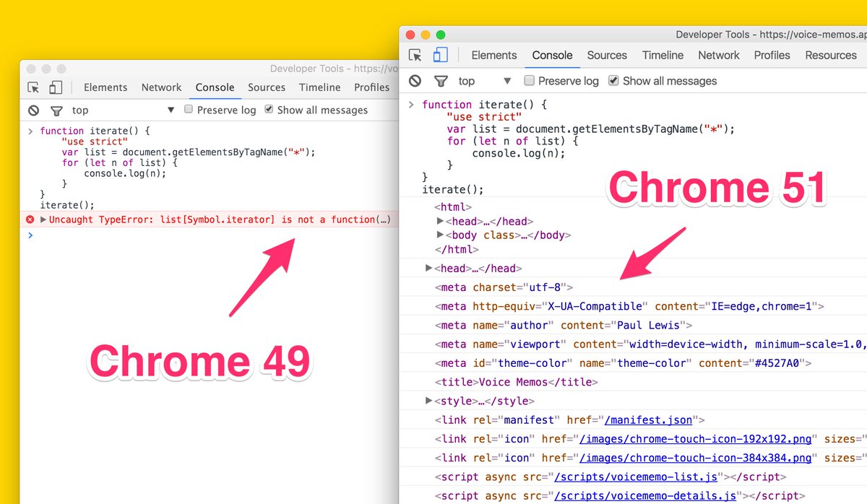Enable Preserve log in Chrome 49 window
Image resolution: width=867 pixels, height=504 pixels.
(x=189, y=109)
